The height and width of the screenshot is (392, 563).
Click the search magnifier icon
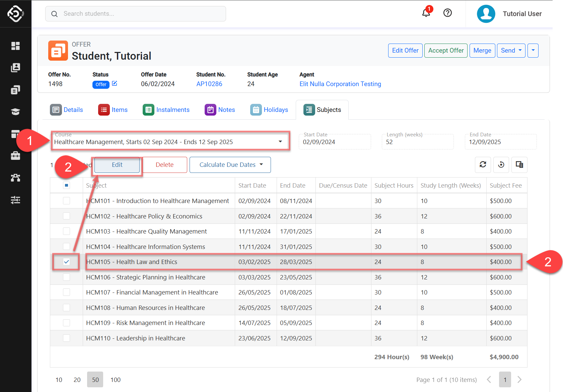54,14
